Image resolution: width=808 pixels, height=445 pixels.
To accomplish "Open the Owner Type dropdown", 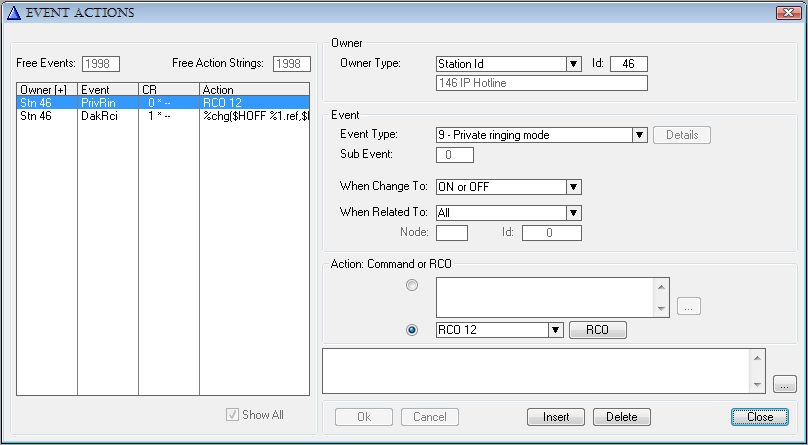I will pos(574,64).
